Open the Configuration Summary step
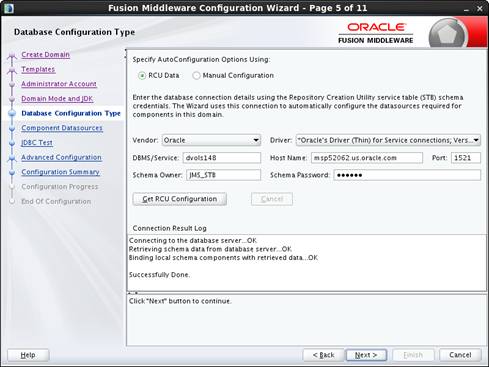 [61, 172]
